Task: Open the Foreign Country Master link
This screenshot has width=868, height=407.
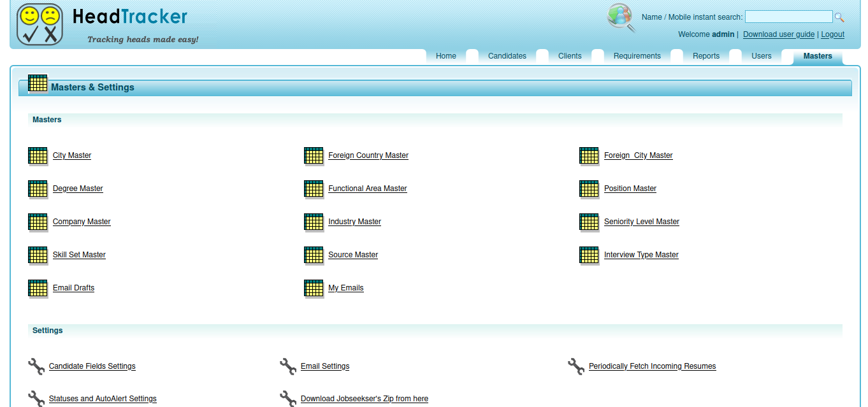Action: [368, 155]
